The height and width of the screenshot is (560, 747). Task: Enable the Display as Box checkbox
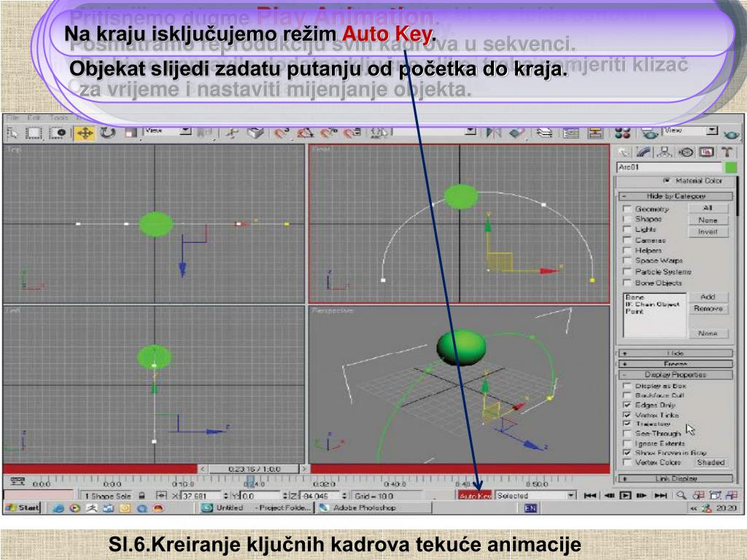[x=627, y=386]
